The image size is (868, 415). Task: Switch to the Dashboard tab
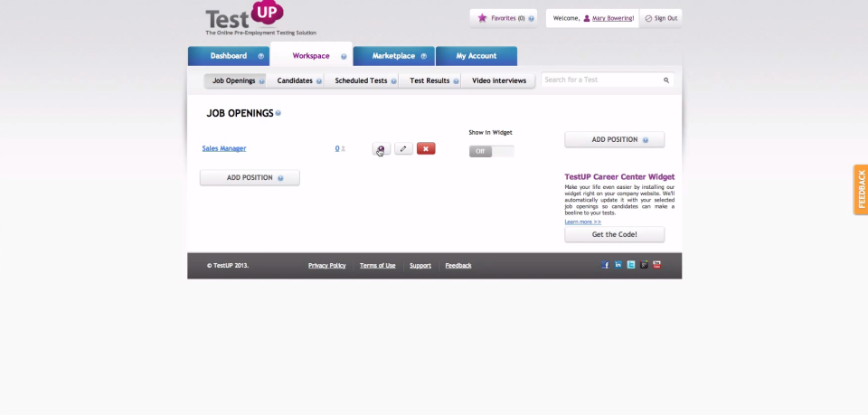[229, 56]
